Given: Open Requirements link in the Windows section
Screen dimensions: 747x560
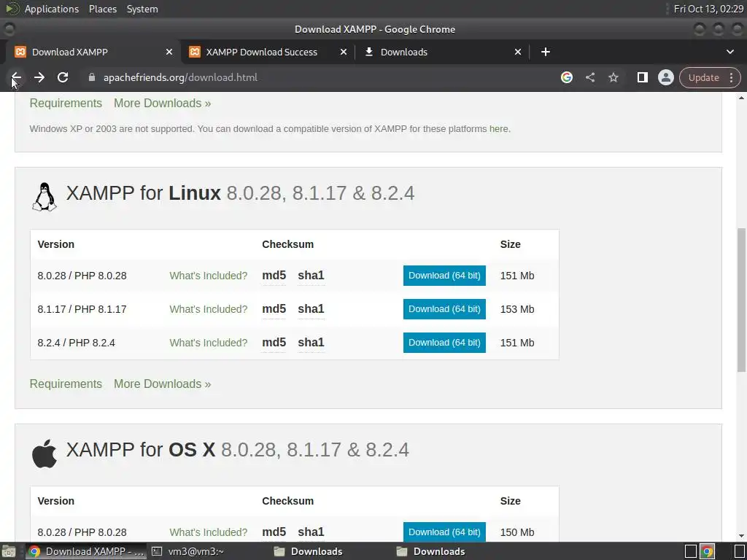Looking at the screenshot, I should point(66,104).
